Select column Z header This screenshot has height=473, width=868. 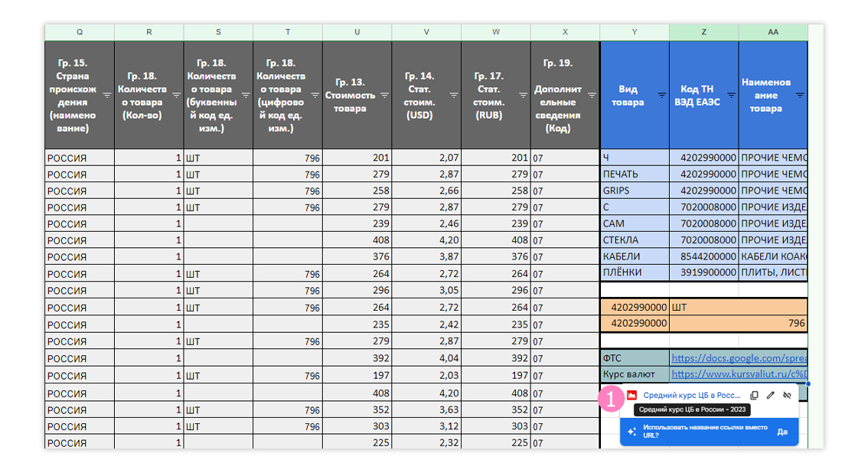[703, 32]
